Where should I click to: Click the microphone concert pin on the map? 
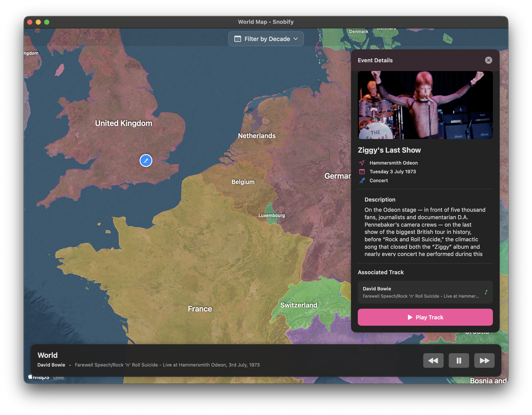pos(146,161)
